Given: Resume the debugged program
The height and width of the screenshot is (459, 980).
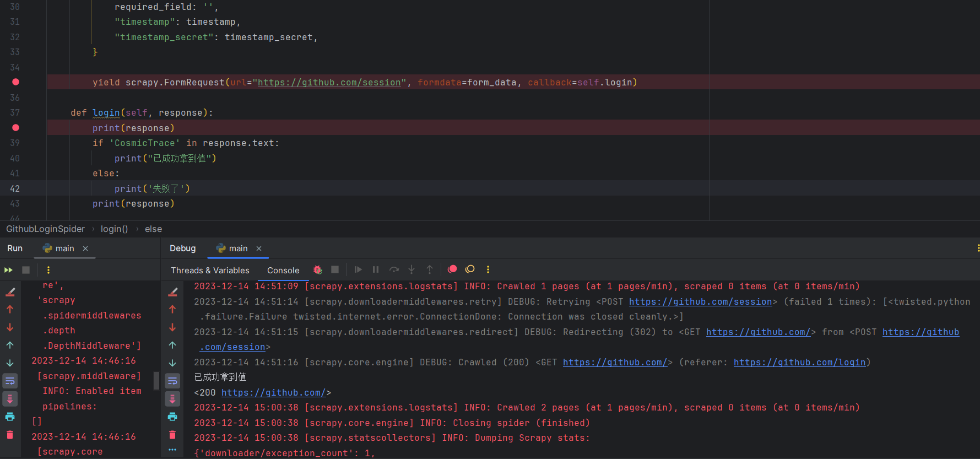Looking at the screenshot, I should [358, 269].
